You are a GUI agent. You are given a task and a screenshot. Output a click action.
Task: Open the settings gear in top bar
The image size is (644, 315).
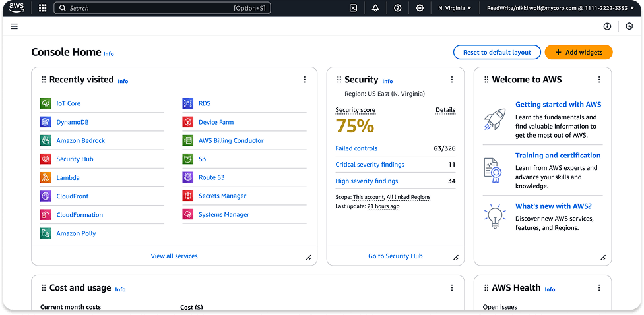(420, 9)
